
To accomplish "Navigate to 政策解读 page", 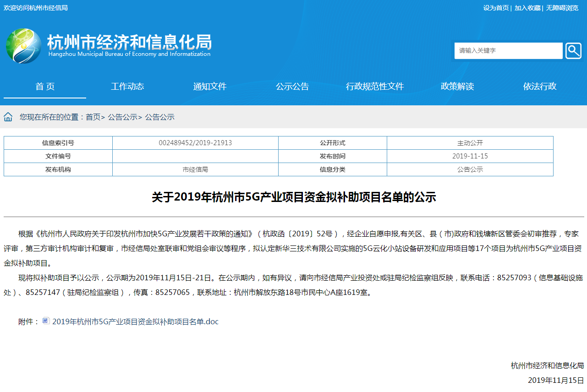I will coord(457,87).
